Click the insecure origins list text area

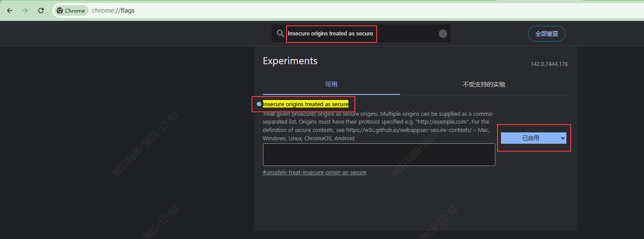[378, 155]
